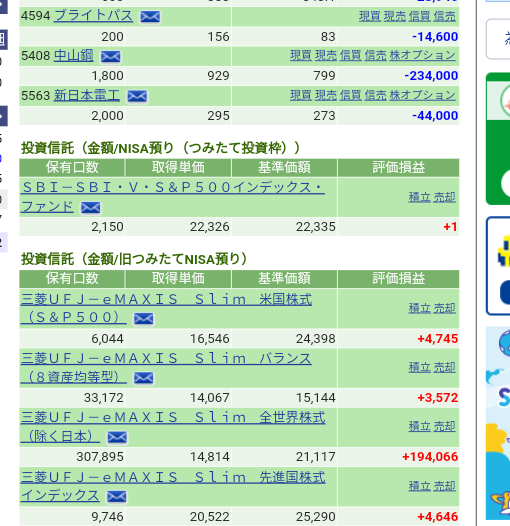Screen dimensions: 510x526
Task: Click 信売 for 中山鋼
Action: click(x=375, y=55)
